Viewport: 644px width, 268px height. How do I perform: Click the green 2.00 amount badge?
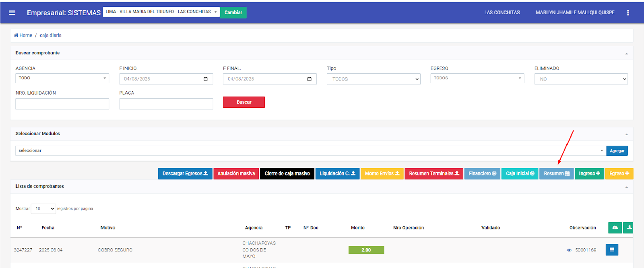(x=366, y=250)
